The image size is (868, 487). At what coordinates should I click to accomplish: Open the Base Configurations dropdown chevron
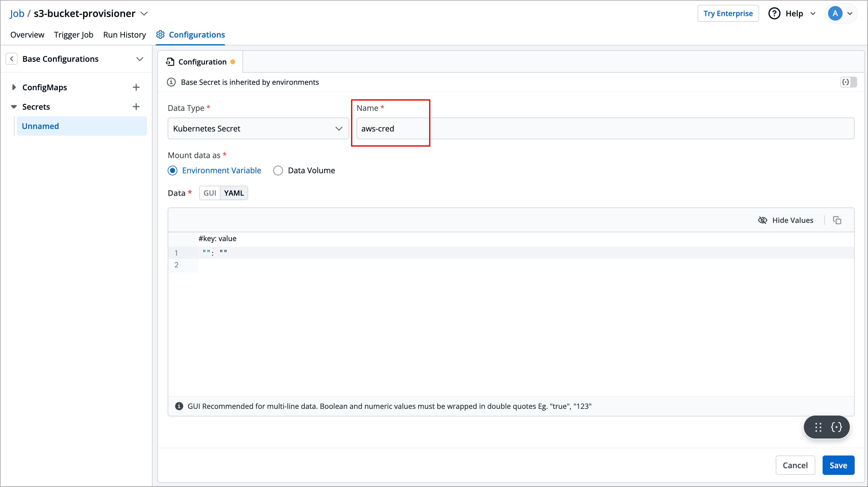140,59
